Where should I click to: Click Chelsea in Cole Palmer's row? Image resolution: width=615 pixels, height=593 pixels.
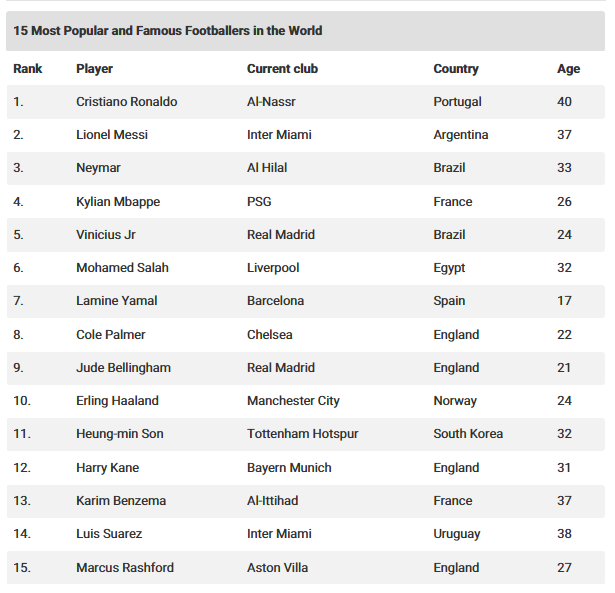tap(270, 335)
